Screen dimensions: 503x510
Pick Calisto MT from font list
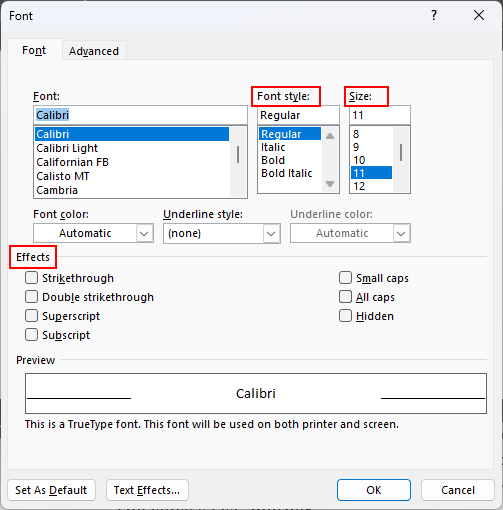click(132, 176)
